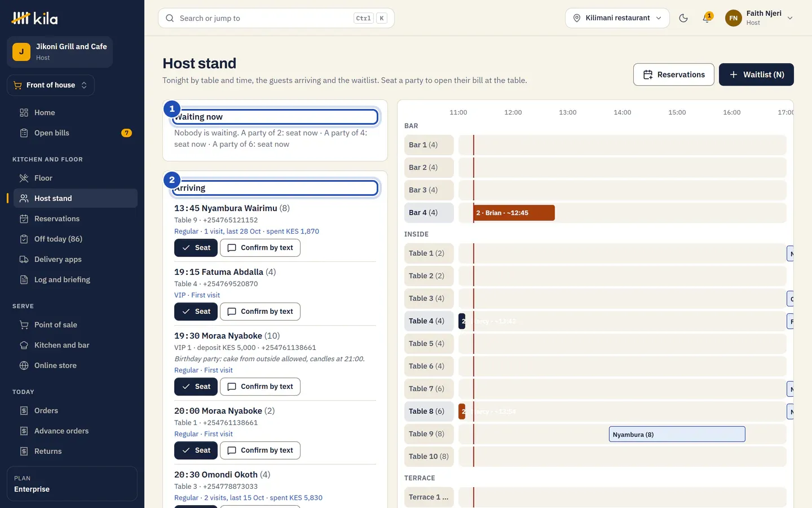Open Faith Njeri user menu
The image size is (812, 508).
pos(760,18)
